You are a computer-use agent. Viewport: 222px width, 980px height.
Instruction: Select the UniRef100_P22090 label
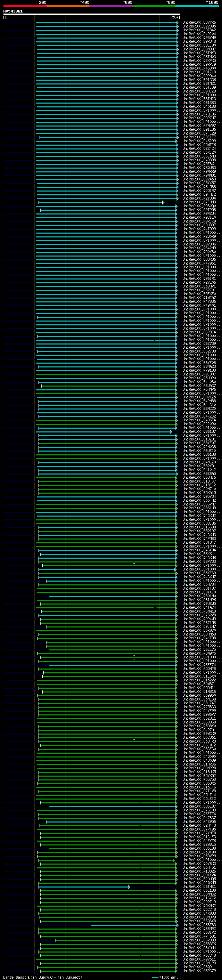pos(199,424)
